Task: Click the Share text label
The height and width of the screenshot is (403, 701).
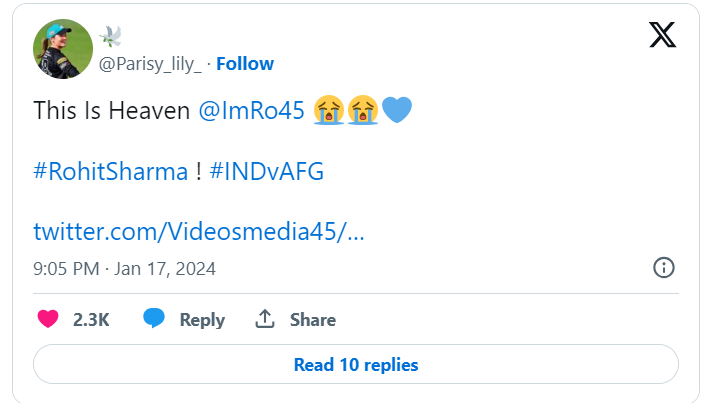Action: pos(313,320)
